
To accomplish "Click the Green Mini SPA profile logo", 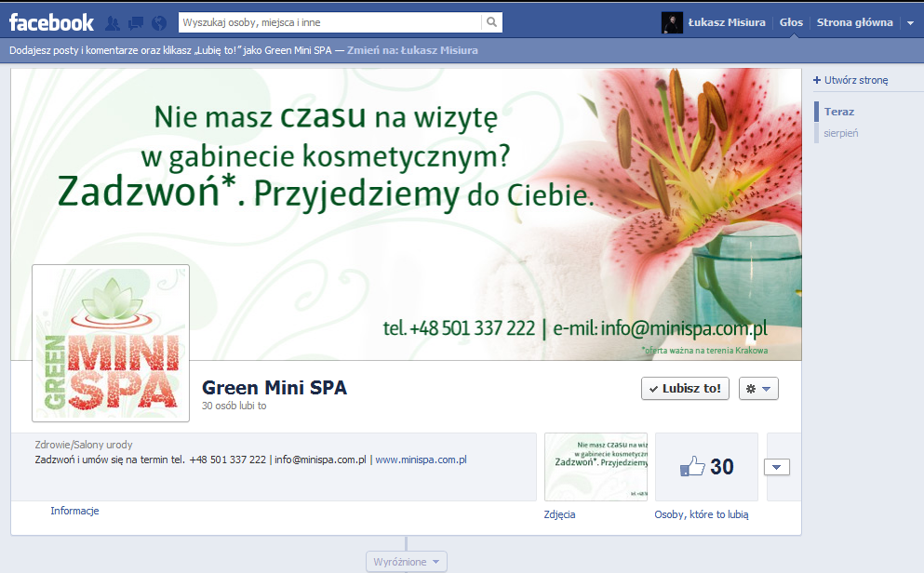I will click(111, 343).
